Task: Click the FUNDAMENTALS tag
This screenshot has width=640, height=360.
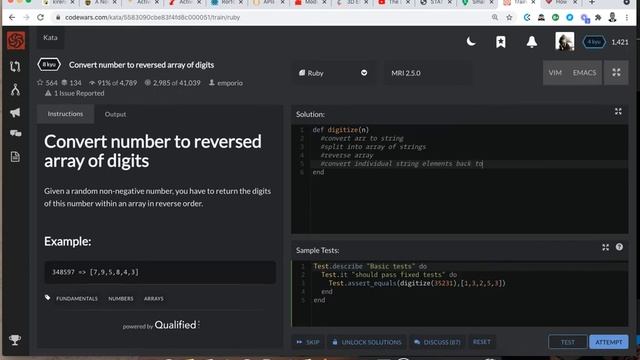Action: 77,299
